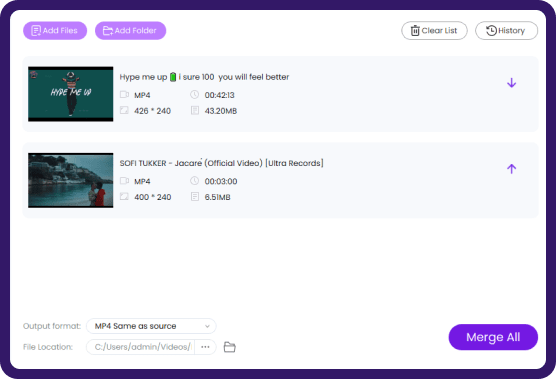Move the SOFI TUKKER video up

pos(511,169)
